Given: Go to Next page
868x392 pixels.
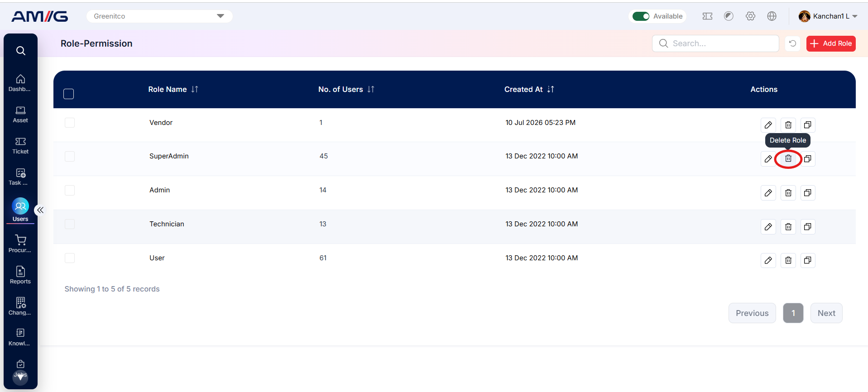Looking at the screenshot, I should [x=826, y=313].
